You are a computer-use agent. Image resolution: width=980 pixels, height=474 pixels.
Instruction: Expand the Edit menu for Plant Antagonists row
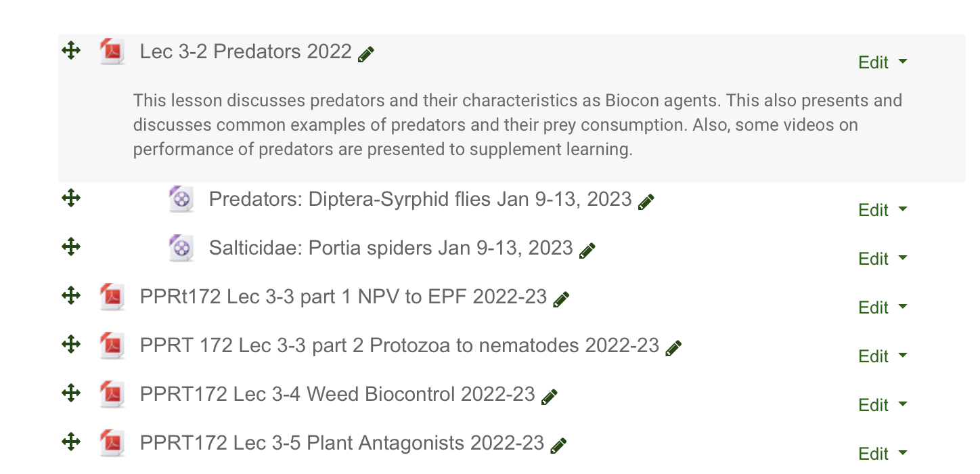click(882, 453)
